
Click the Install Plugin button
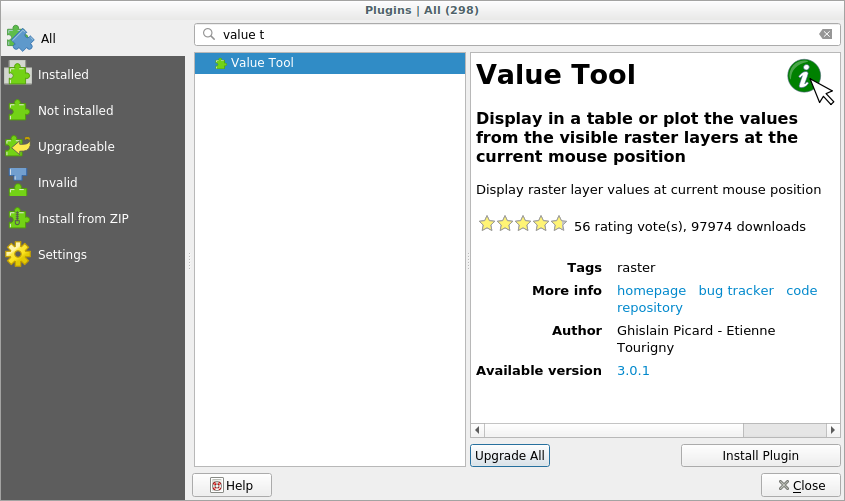pos(760,456)
